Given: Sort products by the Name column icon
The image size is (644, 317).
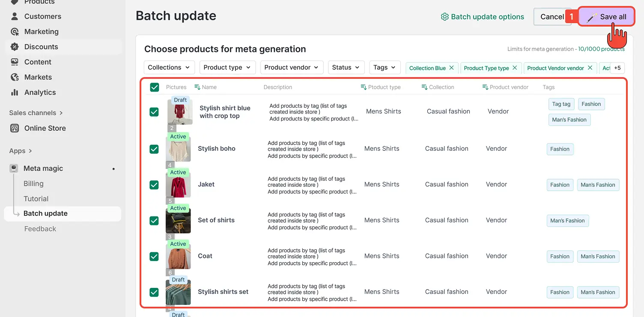Looking at the screenshot, I should tap(197, 87).
